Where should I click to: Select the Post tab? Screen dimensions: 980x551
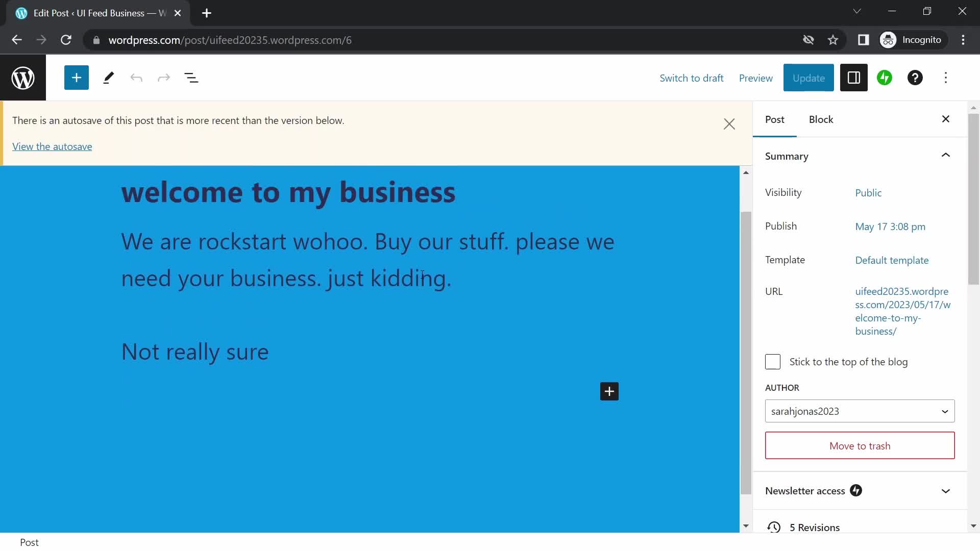775,119
